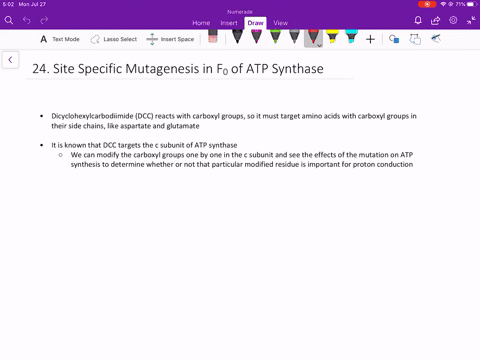480x360 pixels.
Task: Pick the black pen
Action: point(237,36)
